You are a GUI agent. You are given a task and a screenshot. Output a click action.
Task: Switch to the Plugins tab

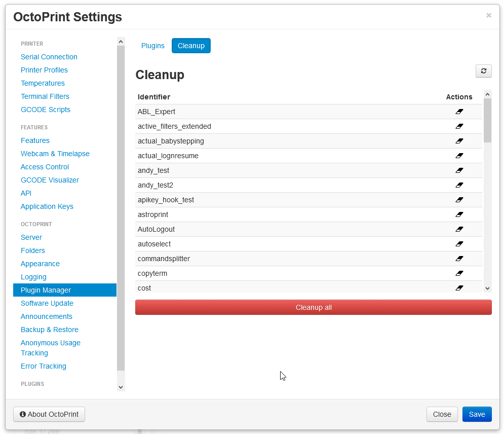[152, 46]
